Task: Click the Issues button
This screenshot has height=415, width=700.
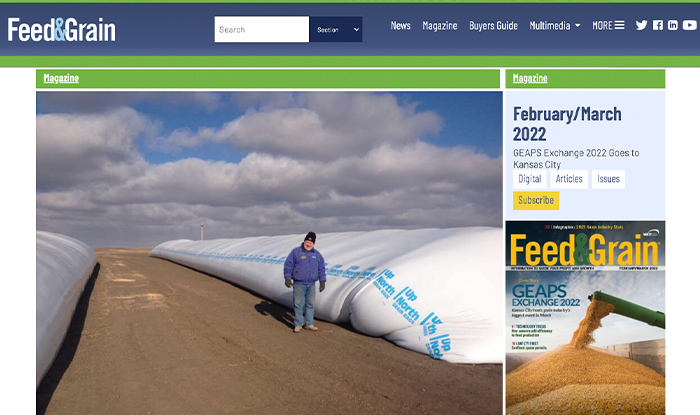Action: pyautogui.click(x=608, y=179)
